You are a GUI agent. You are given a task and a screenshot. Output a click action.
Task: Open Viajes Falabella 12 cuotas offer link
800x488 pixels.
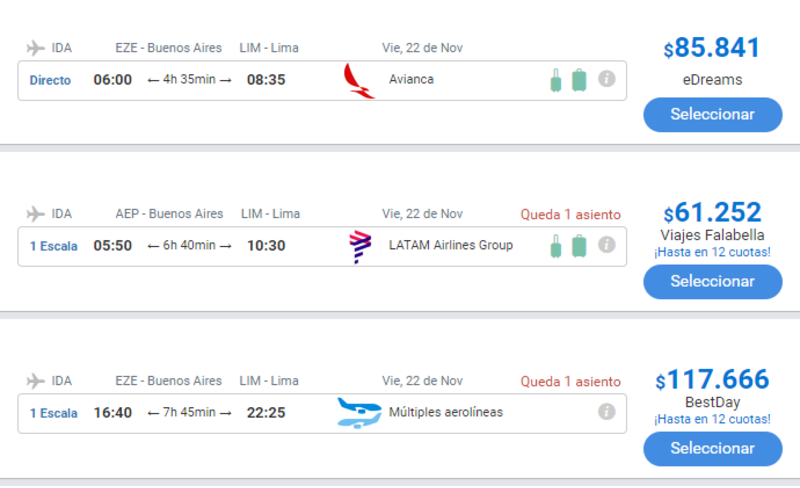[712, 252]
